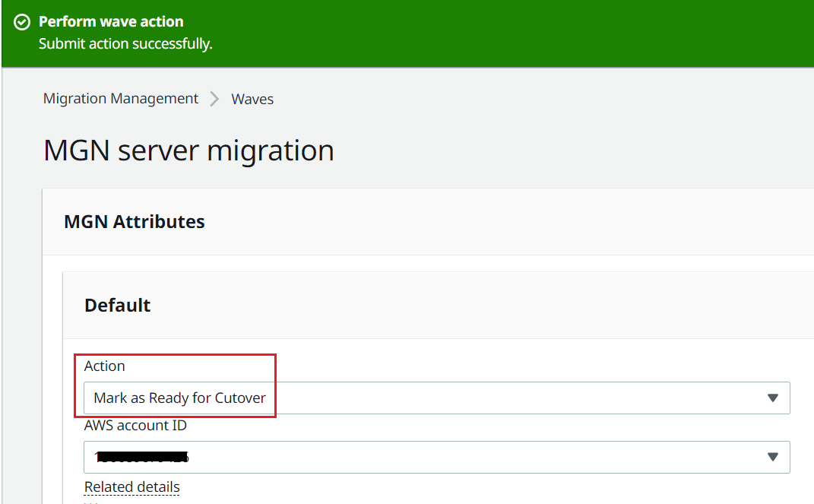This screenshot has height=504, width=814.
Task: Click the 'MGN Attributes' section heading
Action: 134,222
